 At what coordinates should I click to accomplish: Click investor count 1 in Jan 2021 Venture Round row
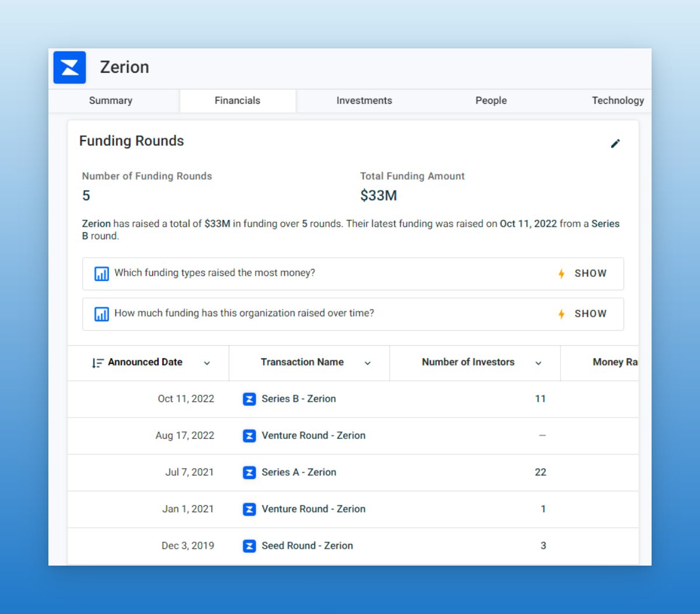[543, 509]
